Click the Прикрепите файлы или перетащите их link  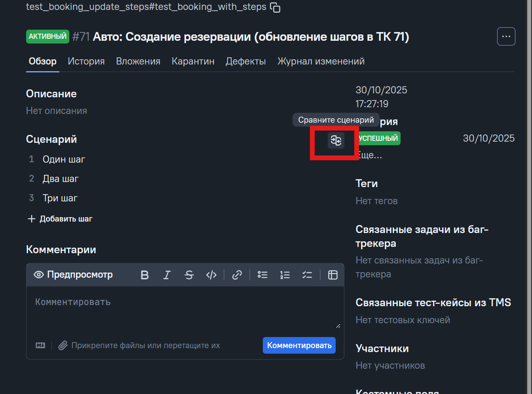(x=146, y=345)
